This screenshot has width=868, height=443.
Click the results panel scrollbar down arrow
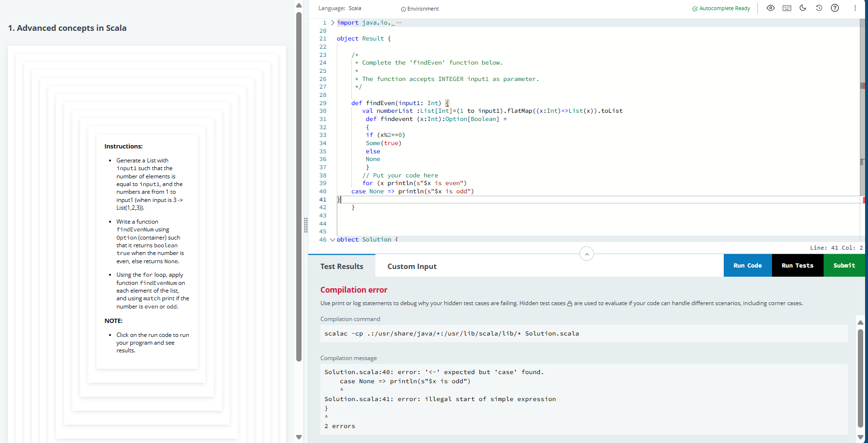[860, 437]
